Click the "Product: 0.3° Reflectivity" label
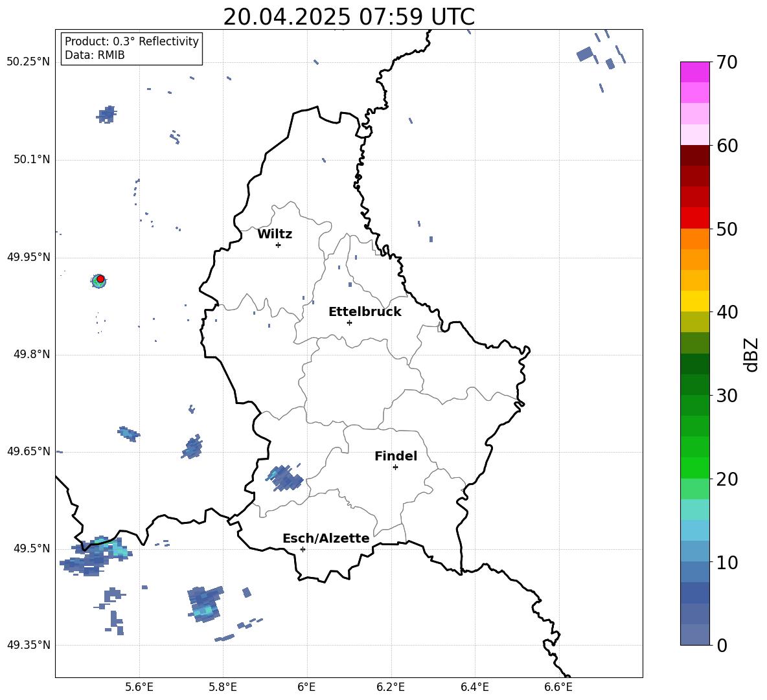 coord(132,41)
